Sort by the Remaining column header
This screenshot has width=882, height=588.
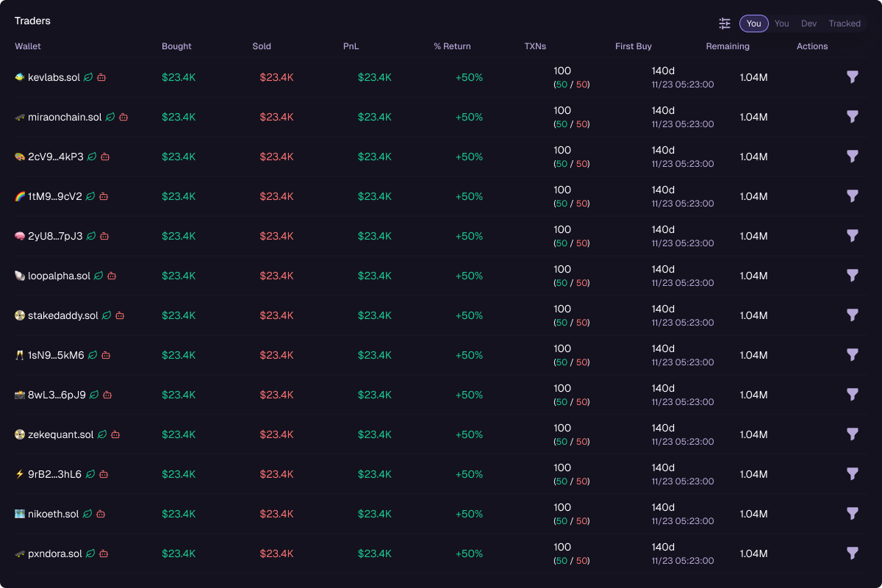point(728,46)
